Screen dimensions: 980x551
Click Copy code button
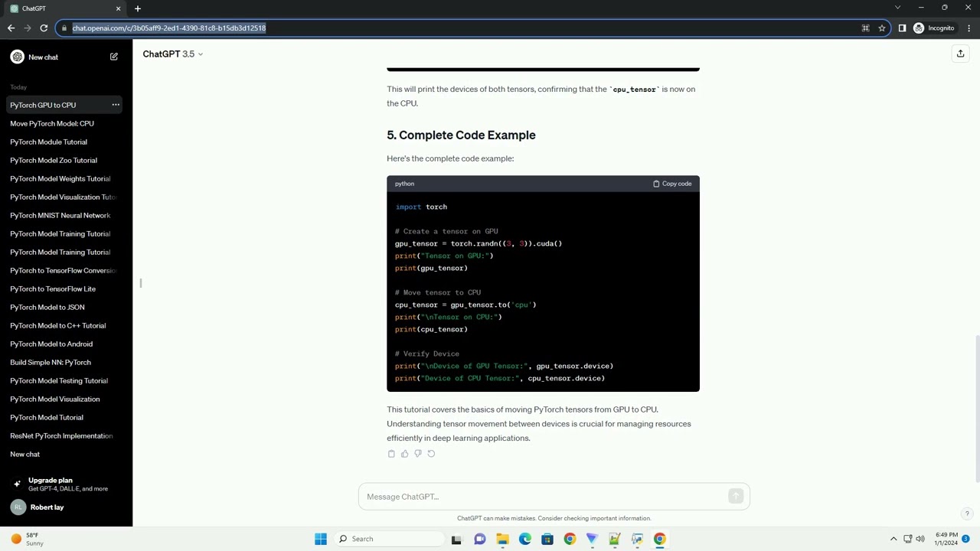(672, 184)
